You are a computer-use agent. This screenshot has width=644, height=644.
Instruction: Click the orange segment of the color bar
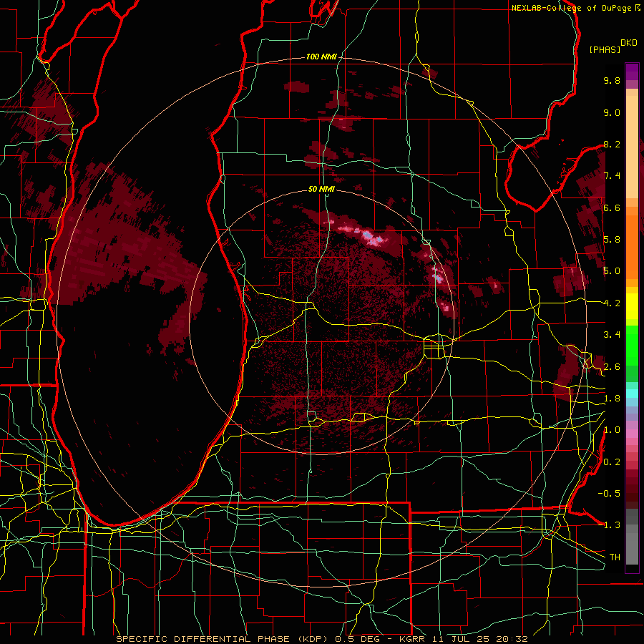point(632,246)
